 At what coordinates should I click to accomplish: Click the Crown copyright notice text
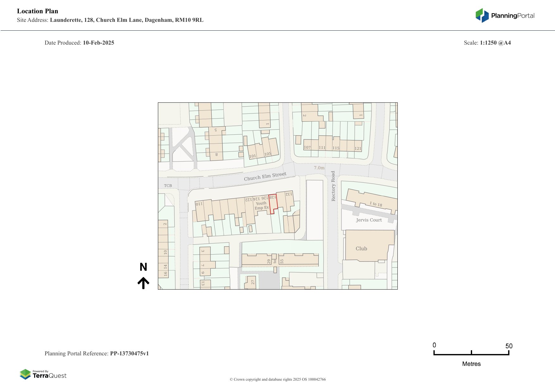(277, 379)
